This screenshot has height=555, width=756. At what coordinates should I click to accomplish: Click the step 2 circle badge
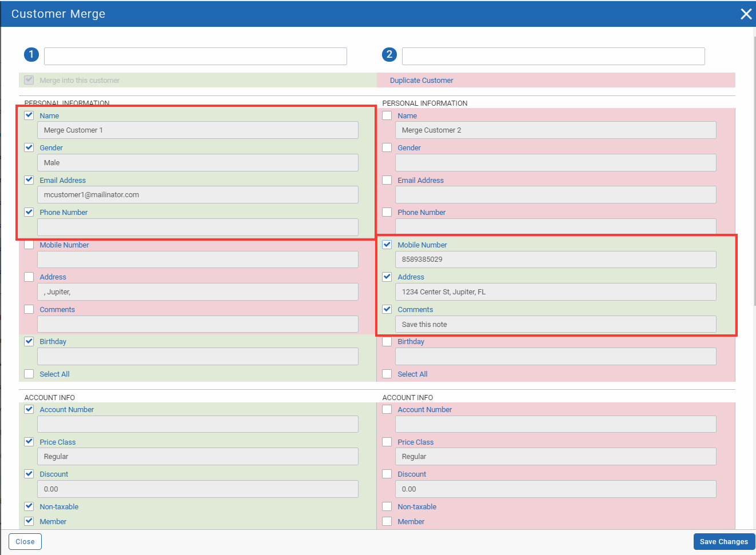pos(389,54)
